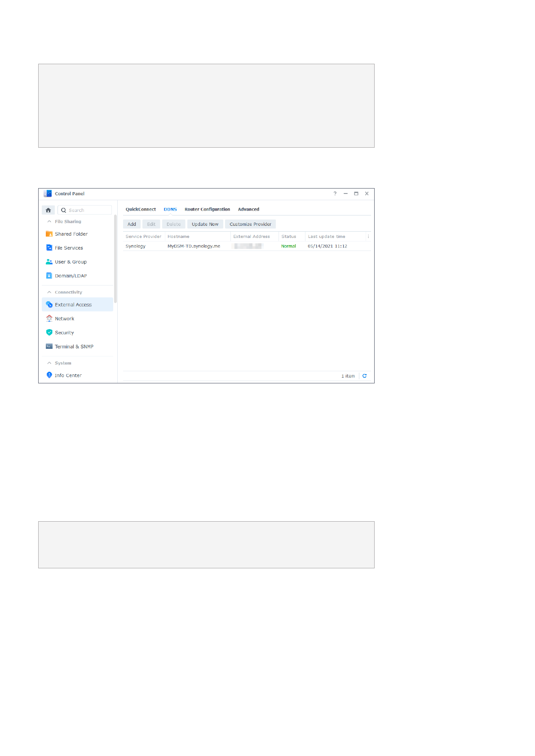Viewport: 535px width, 756px height.
Task: Open Terminal & SNMP settings
Action: tap(74, 347)
